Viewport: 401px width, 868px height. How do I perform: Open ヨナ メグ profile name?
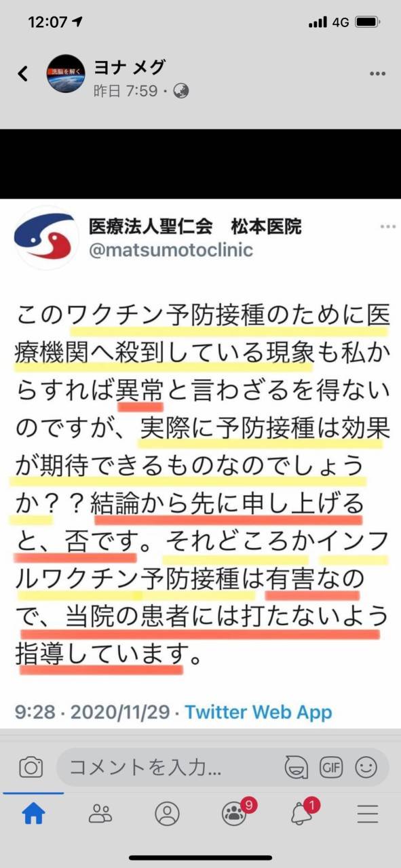coord(129,67)
